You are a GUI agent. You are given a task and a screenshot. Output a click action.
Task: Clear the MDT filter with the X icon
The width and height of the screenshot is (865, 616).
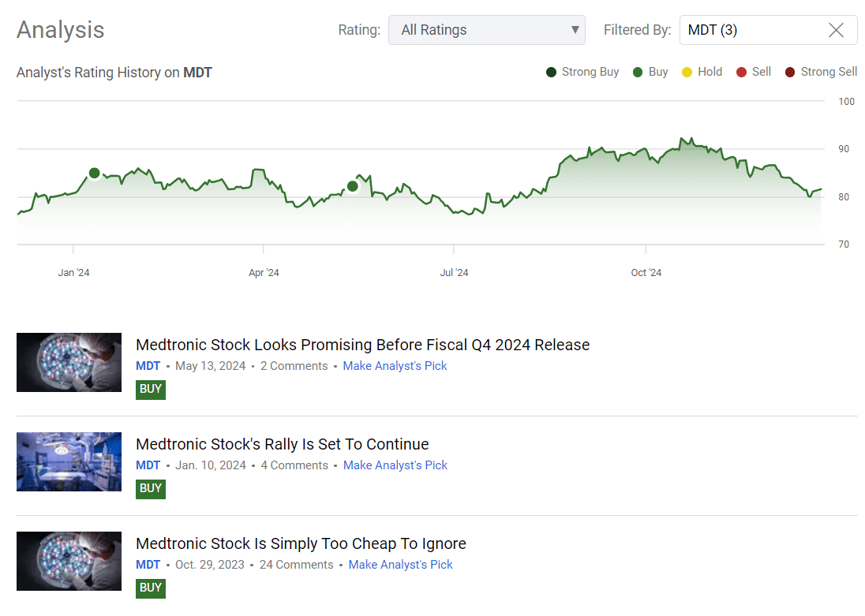coord(836,31)
